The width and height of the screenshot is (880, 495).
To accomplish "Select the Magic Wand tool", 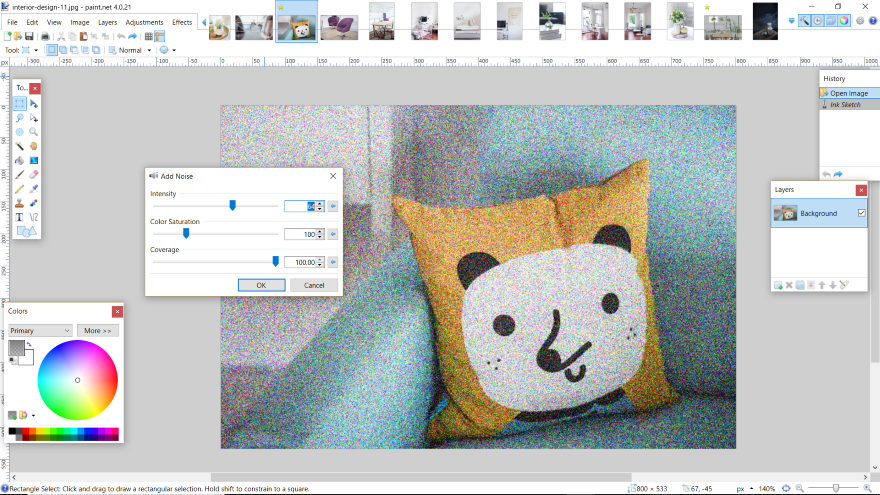I will point(19,145).
